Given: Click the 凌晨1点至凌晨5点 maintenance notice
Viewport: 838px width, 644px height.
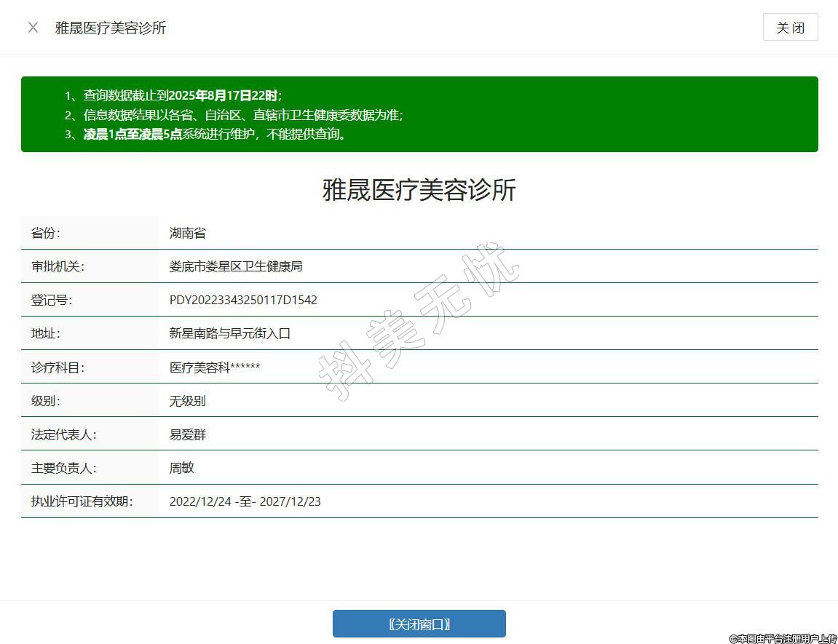Looking at the screenshot, I should (215, 135).
